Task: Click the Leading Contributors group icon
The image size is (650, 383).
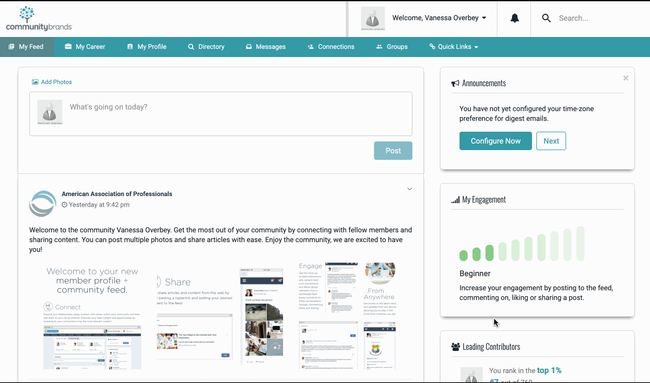Action: (456, 347)
